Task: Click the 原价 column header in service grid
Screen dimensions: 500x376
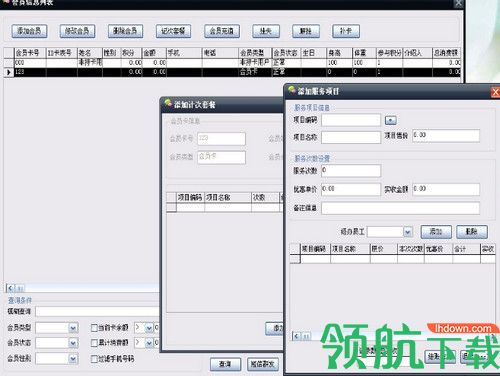Action: coord(384,249)
